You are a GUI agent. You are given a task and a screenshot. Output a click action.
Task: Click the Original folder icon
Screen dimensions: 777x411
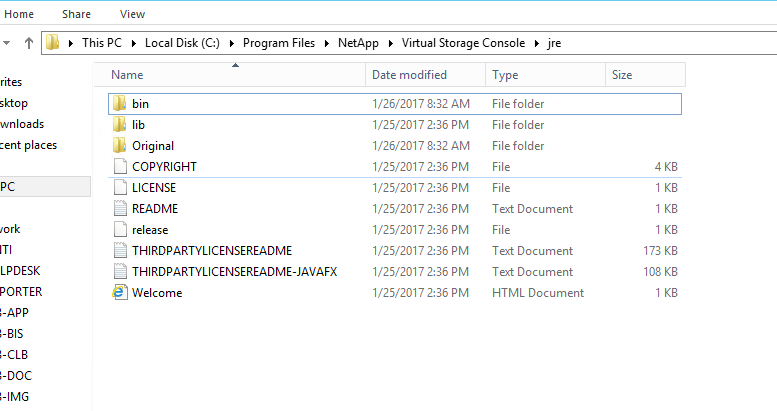click(119, 146)
